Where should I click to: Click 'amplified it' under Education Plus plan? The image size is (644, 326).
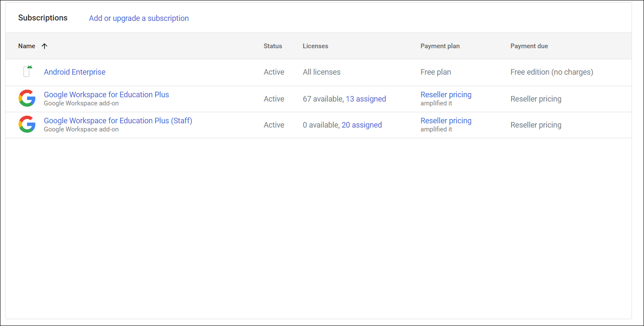(x=436, y=103)
